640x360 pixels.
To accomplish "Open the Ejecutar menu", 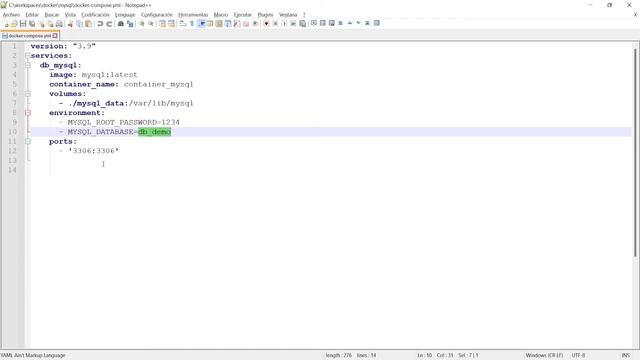I will point(242,15).
